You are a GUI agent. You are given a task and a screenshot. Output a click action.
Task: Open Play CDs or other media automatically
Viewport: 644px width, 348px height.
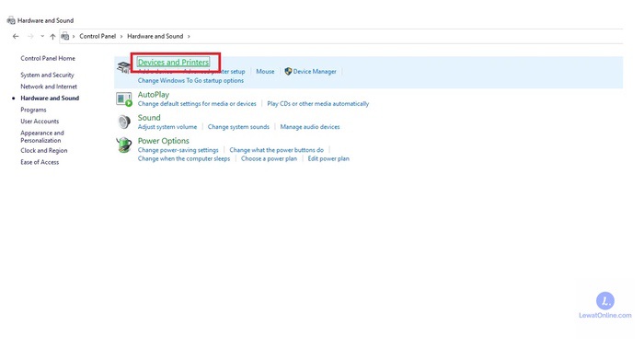click(x=318, y=104)
